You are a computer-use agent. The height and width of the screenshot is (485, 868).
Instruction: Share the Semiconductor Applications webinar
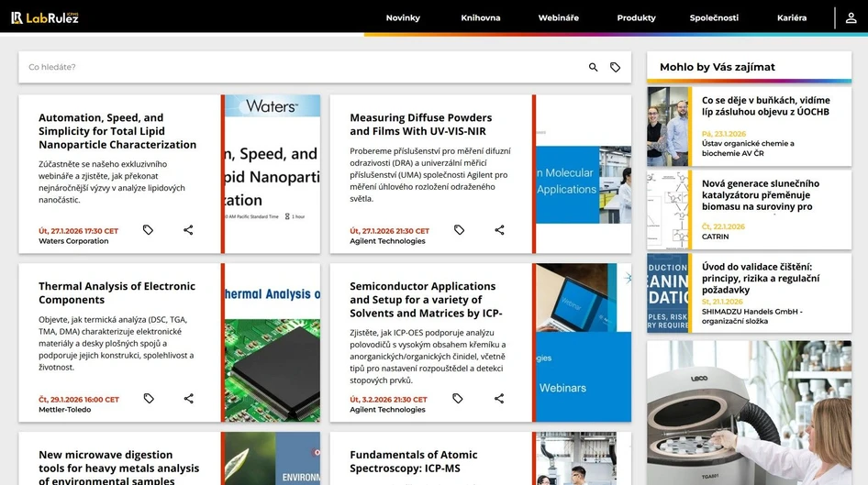click(x=499, y=399)
